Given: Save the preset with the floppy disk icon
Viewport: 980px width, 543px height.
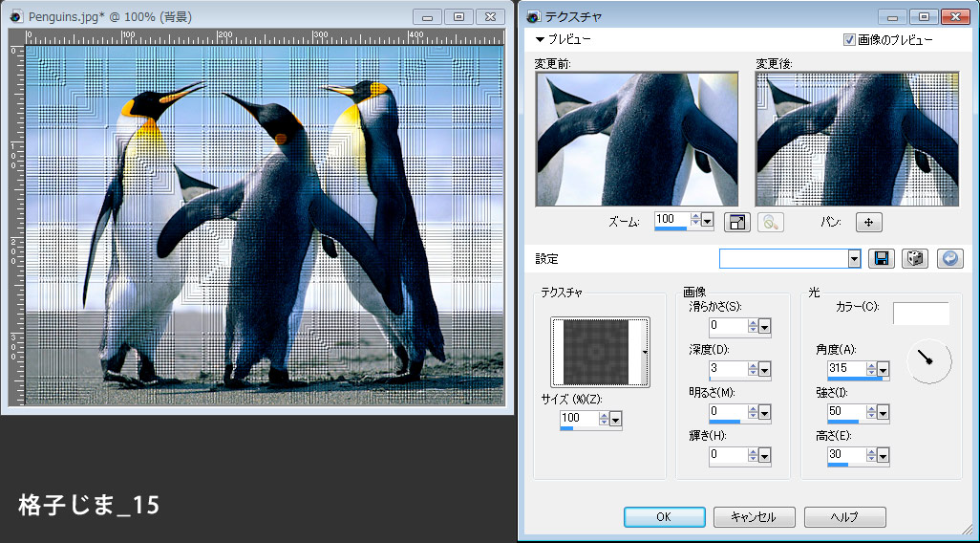Looking at the screenshot, I should pos(881,259).
